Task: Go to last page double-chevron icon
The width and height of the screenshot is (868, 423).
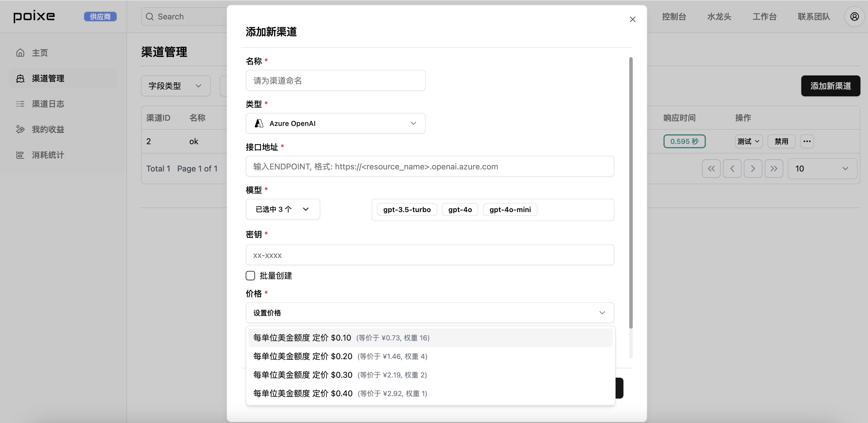Action: 774,169
